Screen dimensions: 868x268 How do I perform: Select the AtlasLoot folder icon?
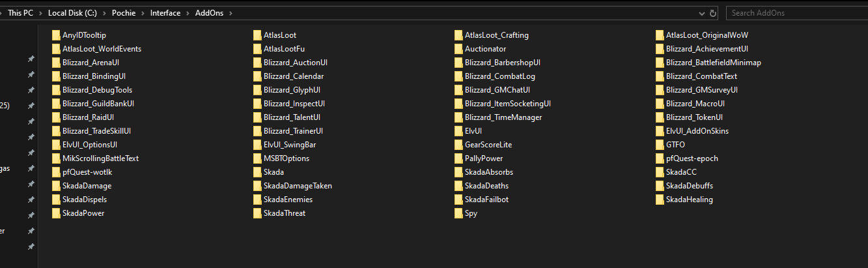(257, 35)
